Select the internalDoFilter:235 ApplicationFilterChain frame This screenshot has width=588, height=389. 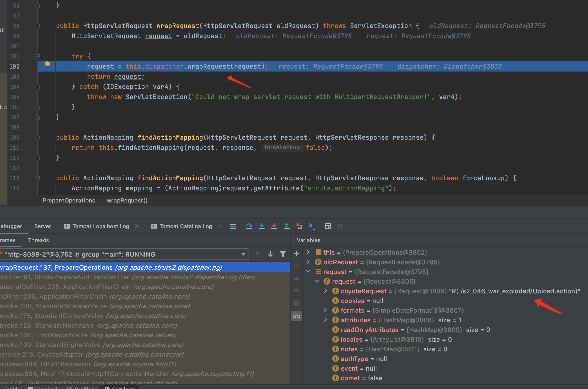pos(145,287)
